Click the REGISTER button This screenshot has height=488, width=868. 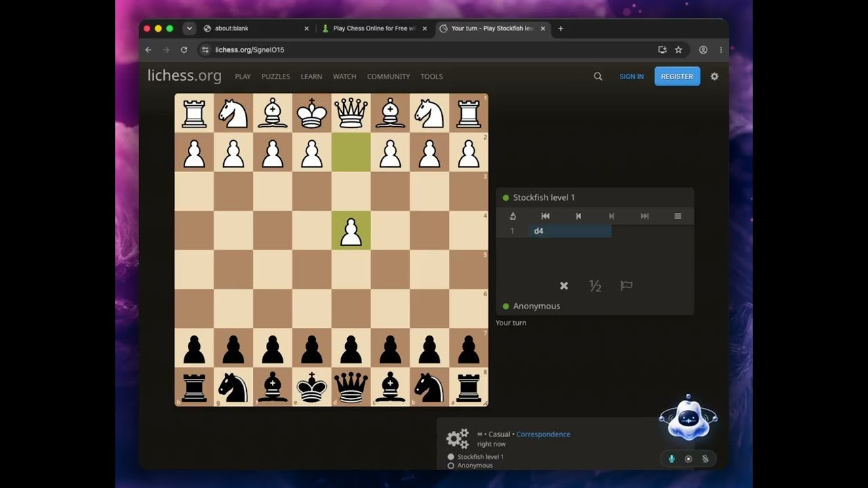pyautogui.click(x=677, y=77)
